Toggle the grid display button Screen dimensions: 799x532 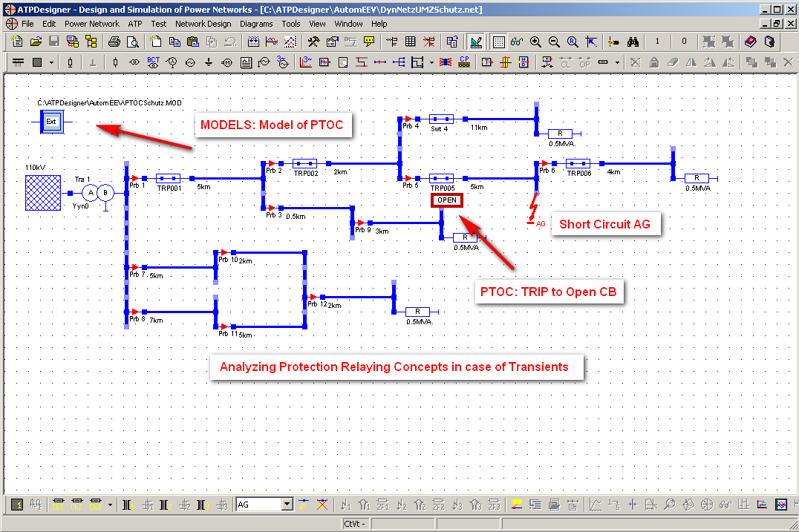[499, 42]
